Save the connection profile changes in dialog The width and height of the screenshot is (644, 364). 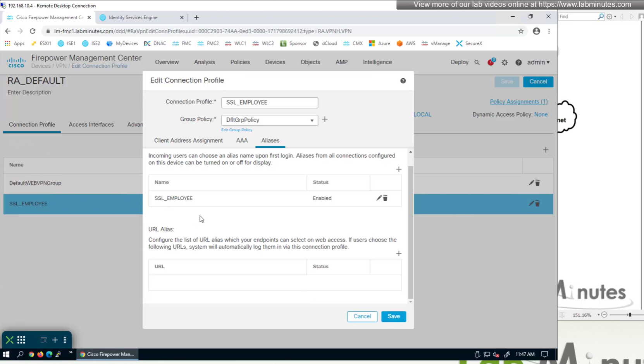coord(393,316)
